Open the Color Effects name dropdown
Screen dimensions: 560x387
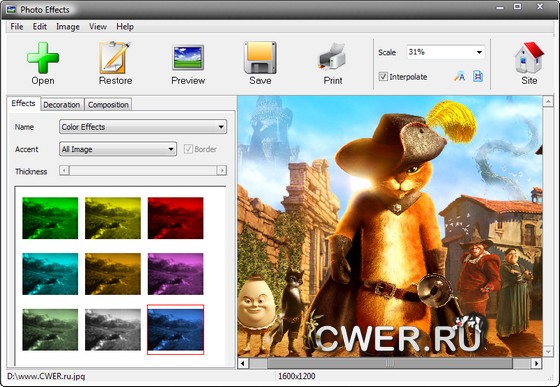tap(143, 127)
